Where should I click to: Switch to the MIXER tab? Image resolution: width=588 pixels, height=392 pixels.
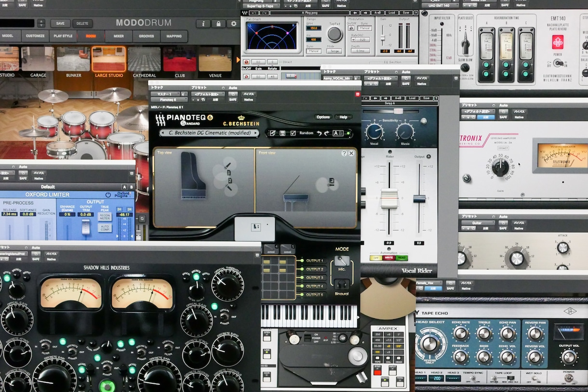click(x=119, y=36)
